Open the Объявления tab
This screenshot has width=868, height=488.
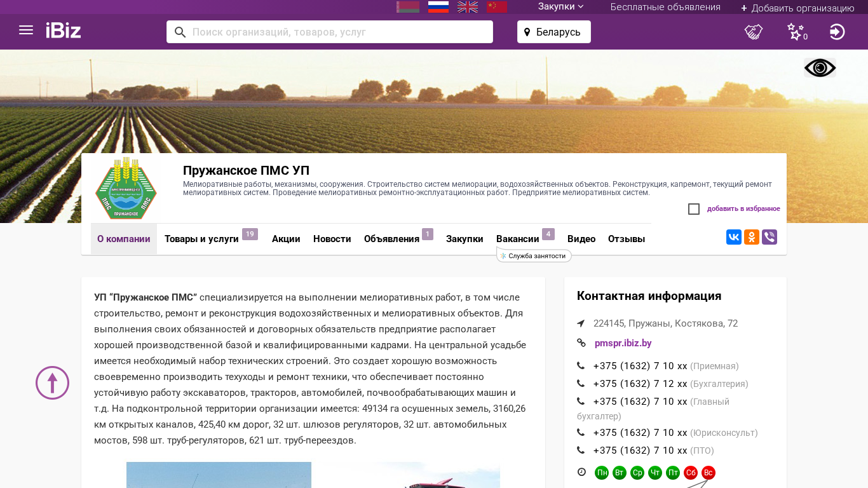[391, 239]
